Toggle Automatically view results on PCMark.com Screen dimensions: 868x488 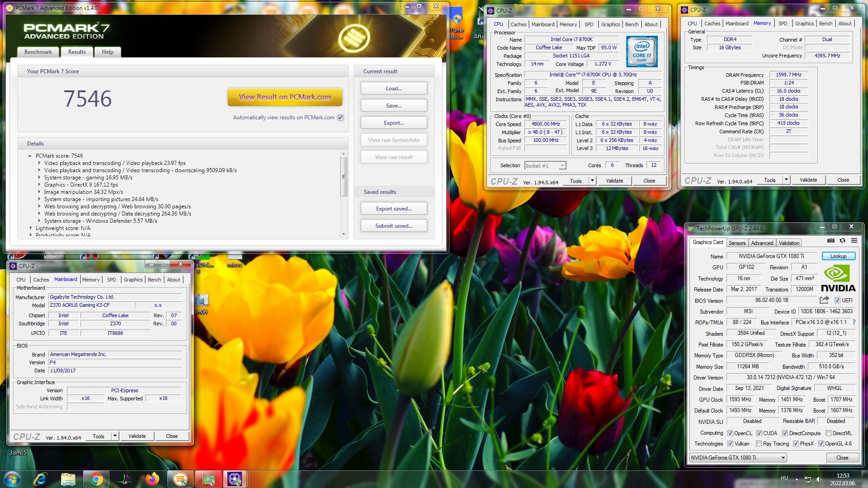point(340,117)
